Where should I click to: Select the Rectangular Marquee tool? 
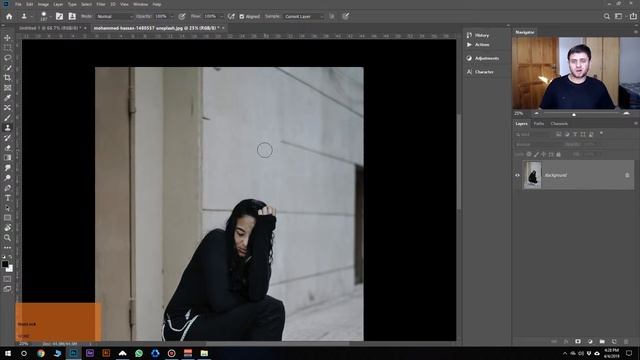pos(7,48)
